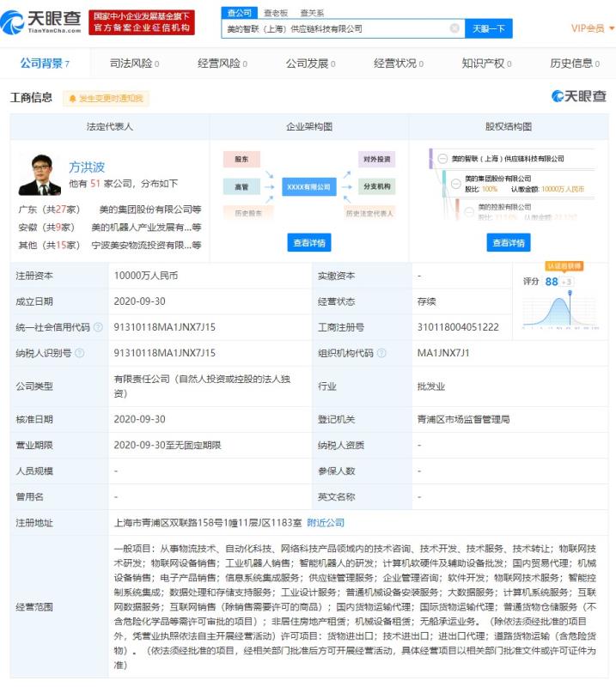
Task: Click the bell icon for change notifications
Action: [73, 99]
